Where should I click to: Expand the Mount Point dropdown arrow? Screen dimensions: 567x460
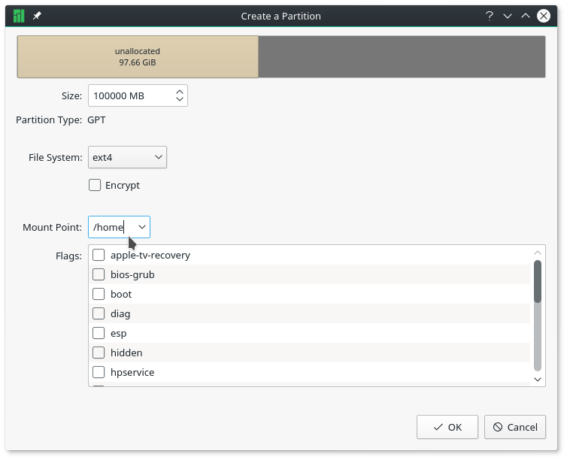click(x=142, y=227)
